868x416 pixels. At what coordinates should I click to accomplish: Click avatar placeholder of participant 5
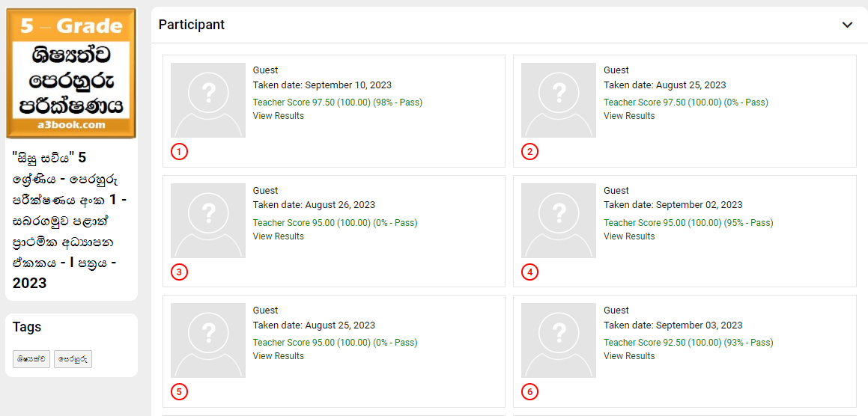pos(208,340)
